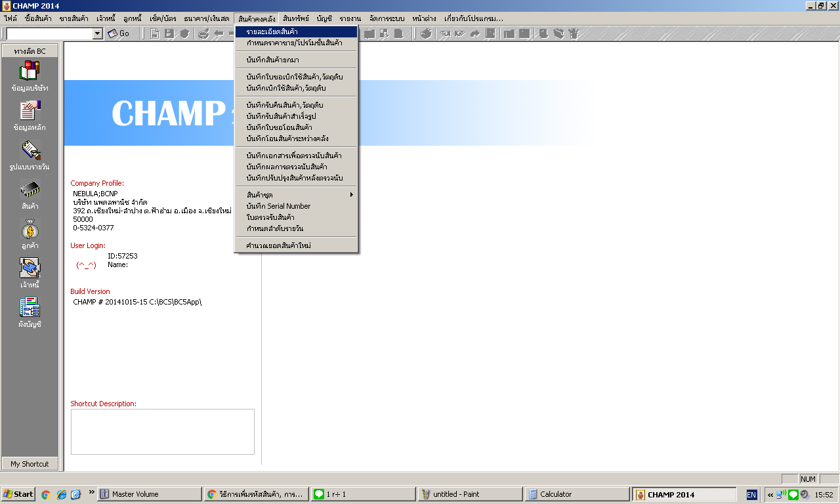Click the Go button
The image size is (840, 504).
pos(119,33)
